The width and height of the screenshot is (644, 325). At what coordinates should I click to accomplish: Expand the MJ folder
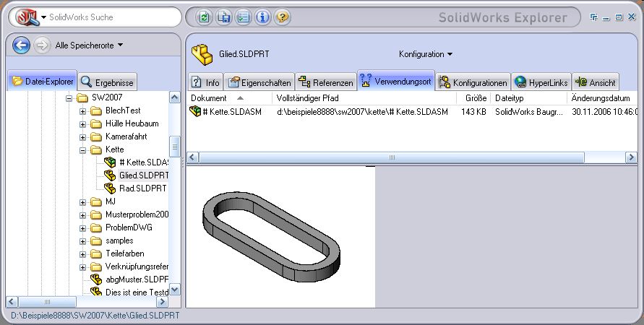pyautogui.click(x=82, y=202)
